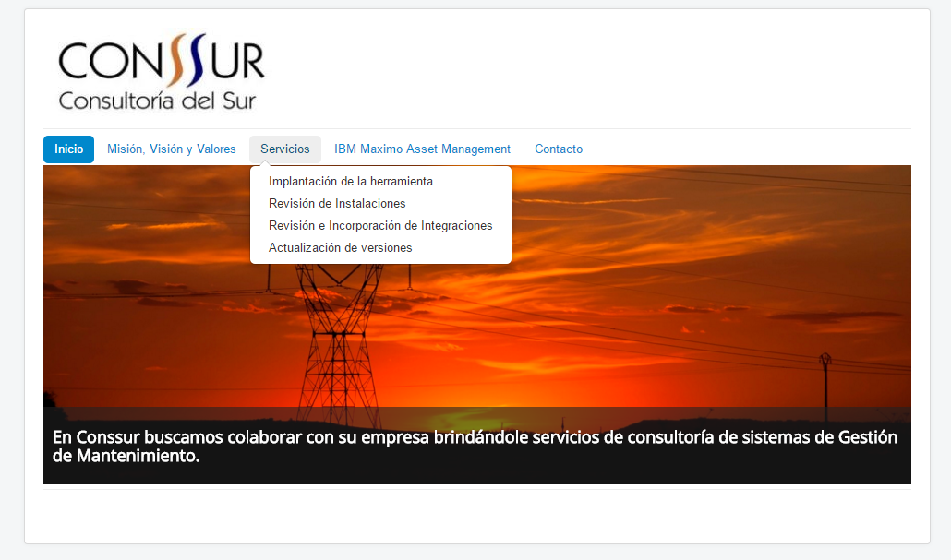The height and width of the screenshot is (560, 951).
Task: Select 'Revisión e Incorporación de Integraciones'
Action: click(380, 226)
